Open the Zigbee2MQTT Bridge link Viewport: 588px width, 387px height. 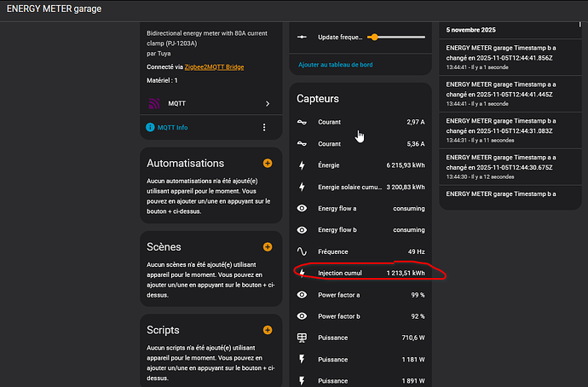click(214, 66)
